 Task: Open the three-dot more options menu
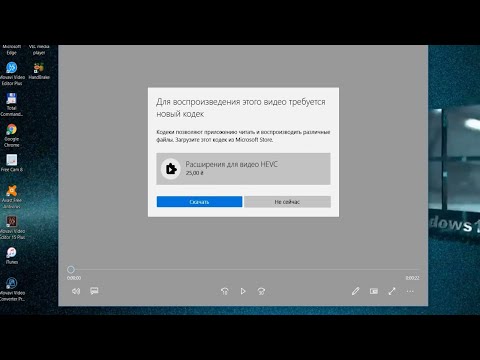[x=410, y=291]
